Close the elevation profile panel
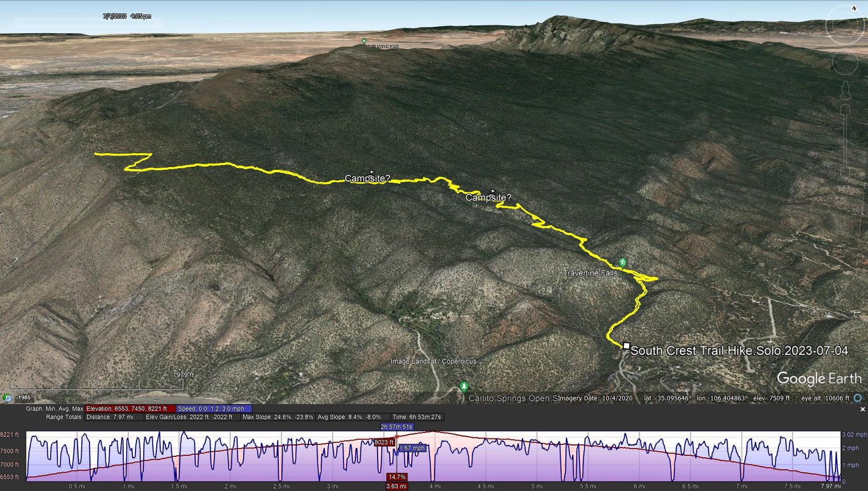Viewport: 868px width, 491px height. 863,410
